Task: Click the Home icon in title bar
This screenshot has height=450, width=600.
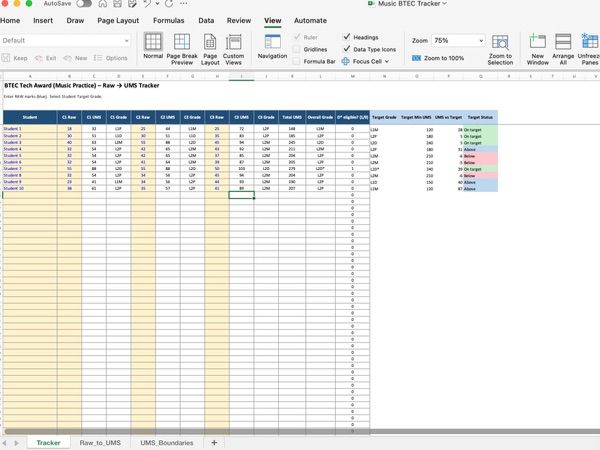Action: (x=103, y=4)
